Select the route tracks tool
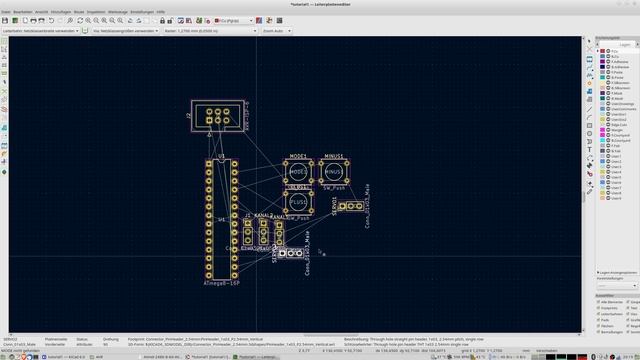The image size is (640, 360). [589, 67]
